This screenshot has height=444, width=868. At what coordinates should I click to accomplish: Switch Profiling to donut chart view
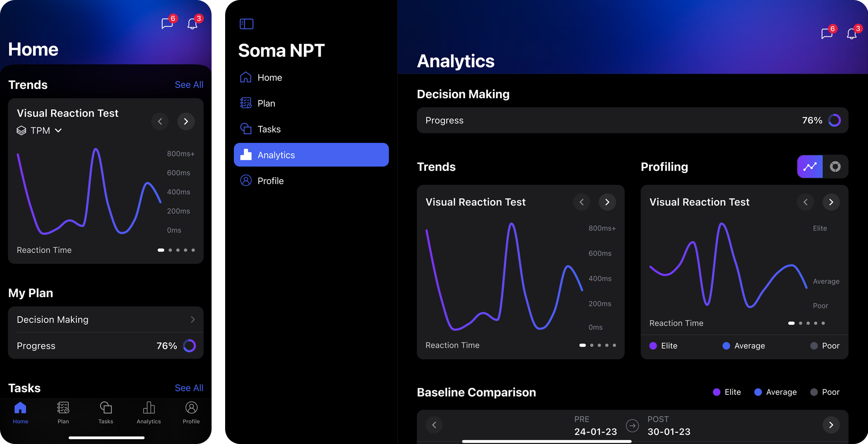pyautogui.click(x=835, y=166)
